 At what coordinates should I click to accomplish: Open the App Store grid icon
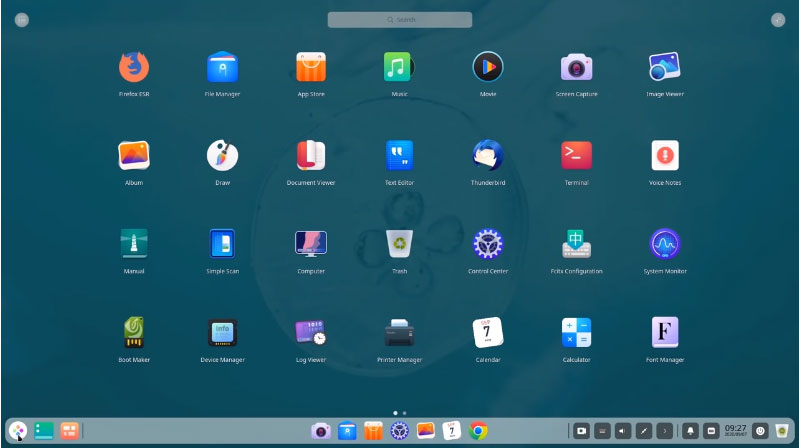tap(311, 67)
